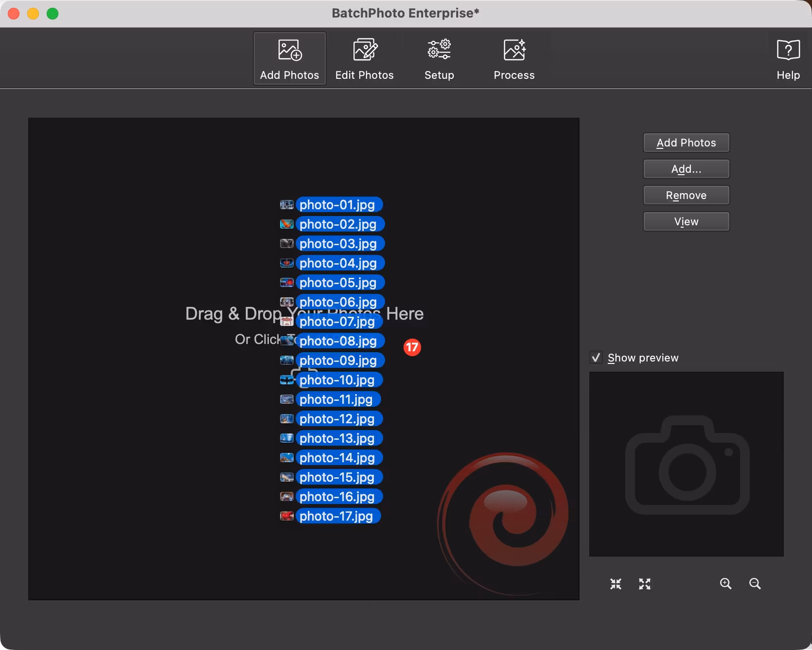
Task: Zoom in the preview with magnifier plus
Action: click(x=725, y=584)
